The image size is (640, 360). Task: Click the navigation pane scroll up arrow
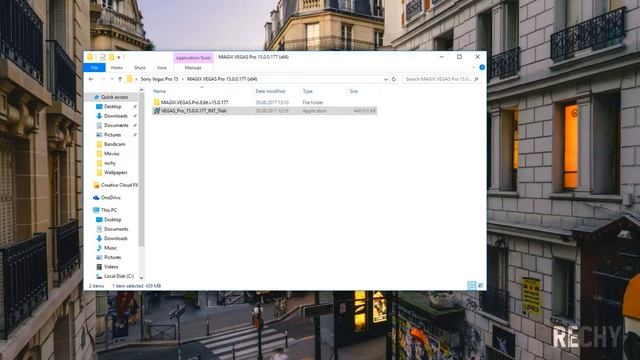142,90
